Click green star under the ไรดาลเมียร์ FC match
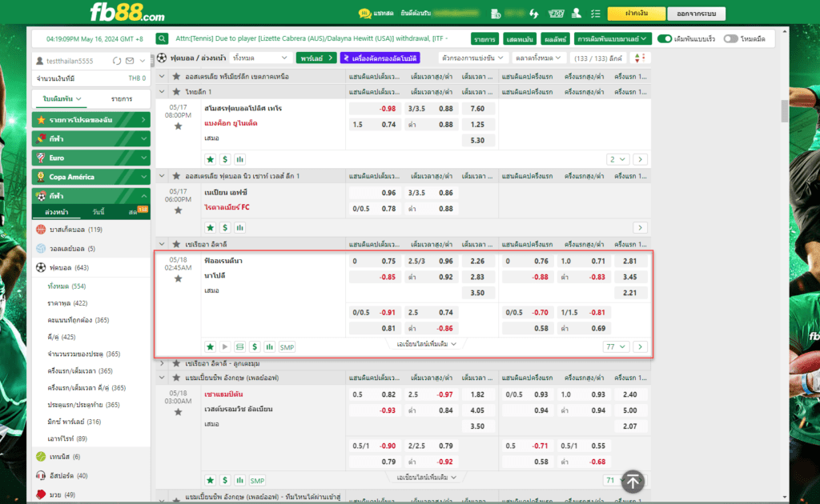Screen dimensions: 820x504 pos(211,228)
